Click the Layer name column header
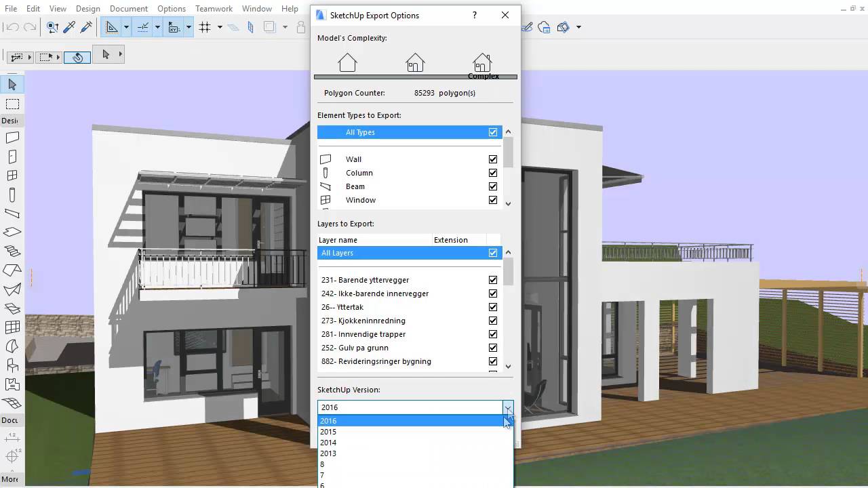 (374, 240)
